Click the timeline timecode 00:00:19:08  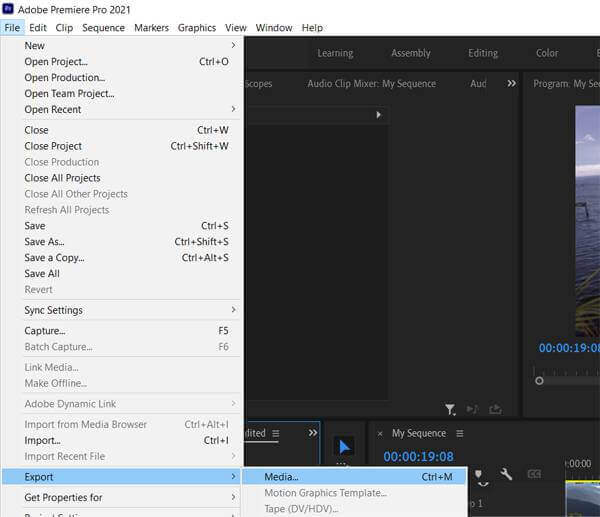[418, 456]
